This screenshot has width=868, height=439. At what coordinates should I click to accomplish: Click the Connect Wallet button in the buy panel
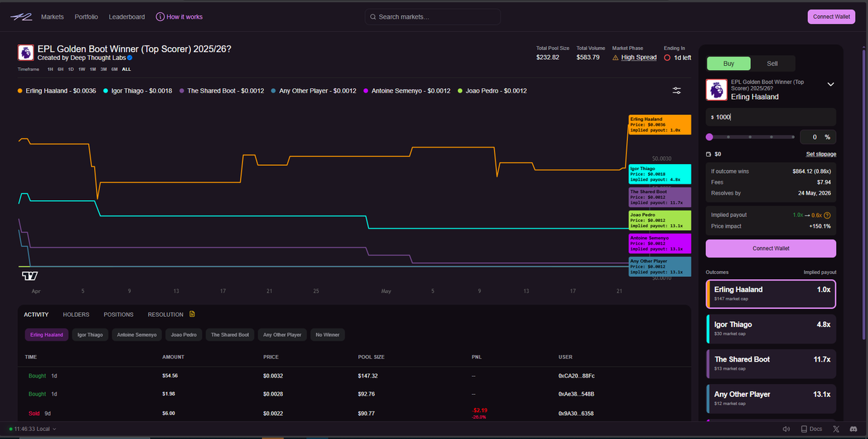(771, 248)
